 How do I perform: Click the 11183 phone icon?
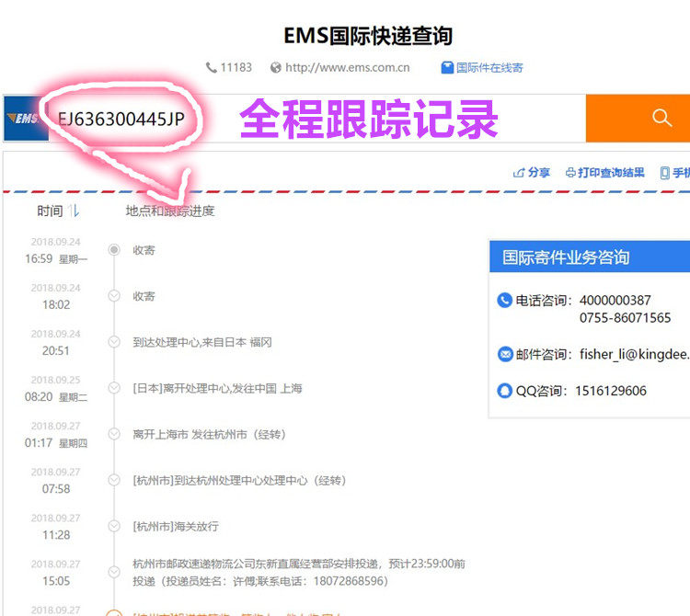coord(212,68)
